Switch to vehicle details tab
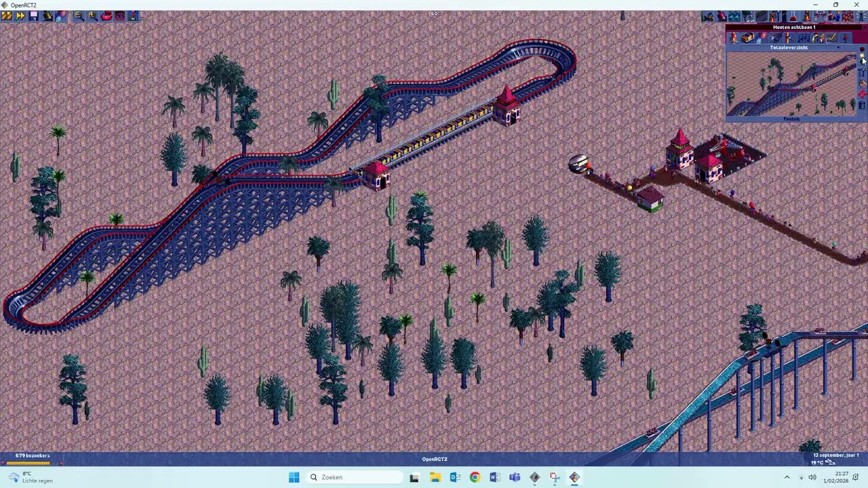Screen dimensions: 868x488 (x=747, y=37)
